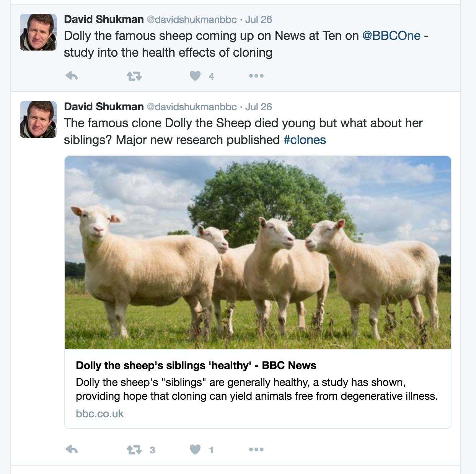Open the #clones hashtag
The height and width of the screenshot is (474, 476).
pyautogui.click(x=305, y=140)
